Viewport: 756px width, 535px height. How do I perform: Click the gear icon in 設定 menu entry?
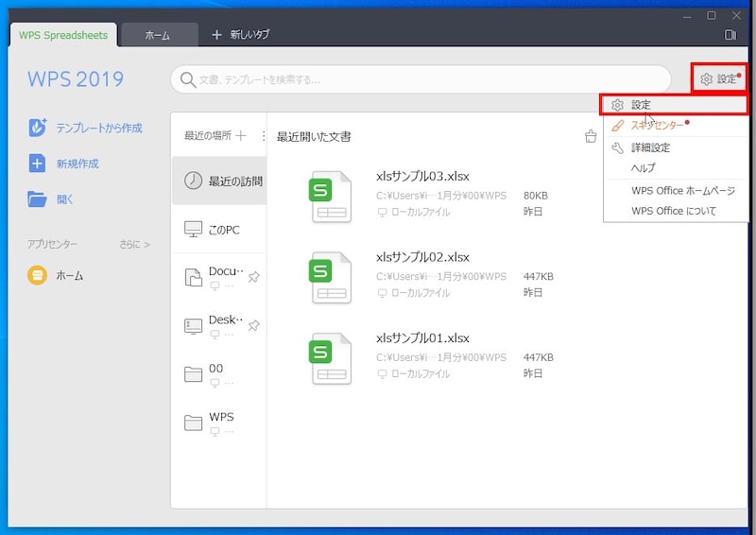point(617,105)
